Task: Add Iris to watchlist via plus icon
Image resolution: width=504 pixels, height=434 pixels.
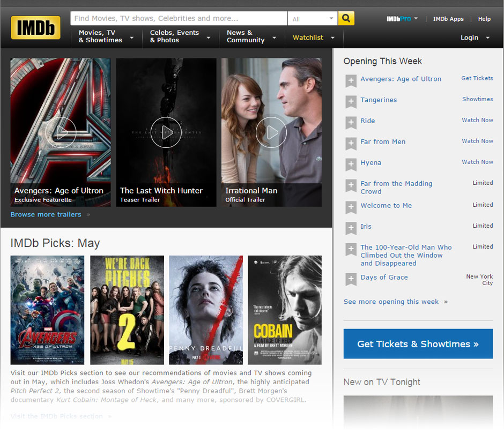Action: tap(351, 228)
